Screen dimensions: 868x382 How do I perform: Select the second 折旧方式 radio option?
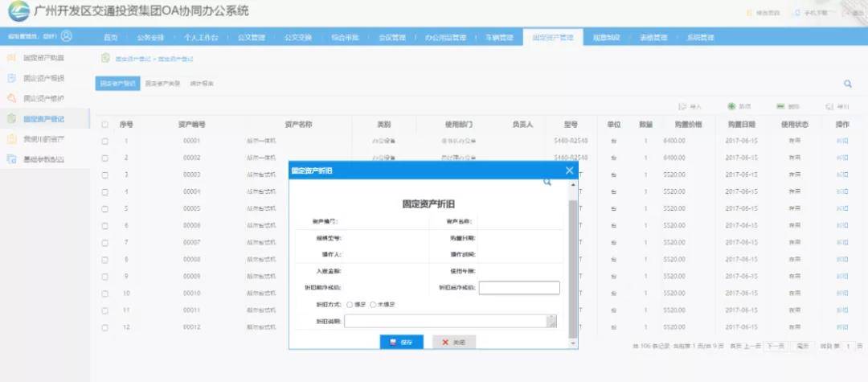[374, 305]
